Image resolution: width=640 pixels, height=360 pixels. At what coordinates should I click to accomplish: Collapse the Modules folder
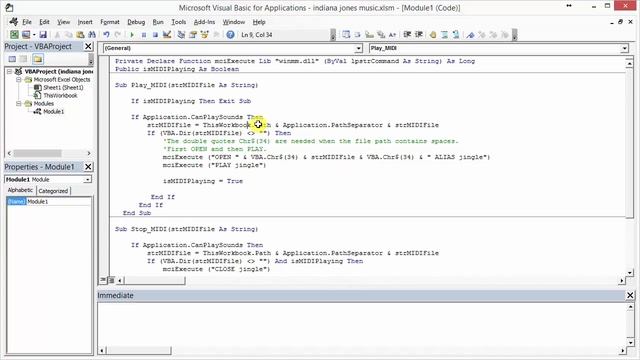pyautogui.click(x=19, y=104)
